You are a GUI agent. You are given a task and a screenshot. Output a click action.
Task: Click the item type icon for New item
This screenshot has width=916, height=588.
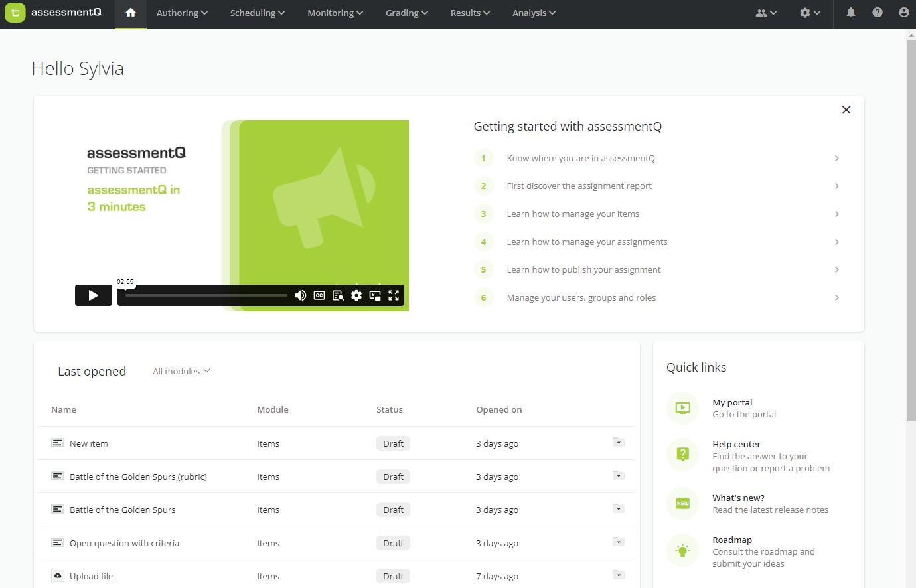pos(58,443)
